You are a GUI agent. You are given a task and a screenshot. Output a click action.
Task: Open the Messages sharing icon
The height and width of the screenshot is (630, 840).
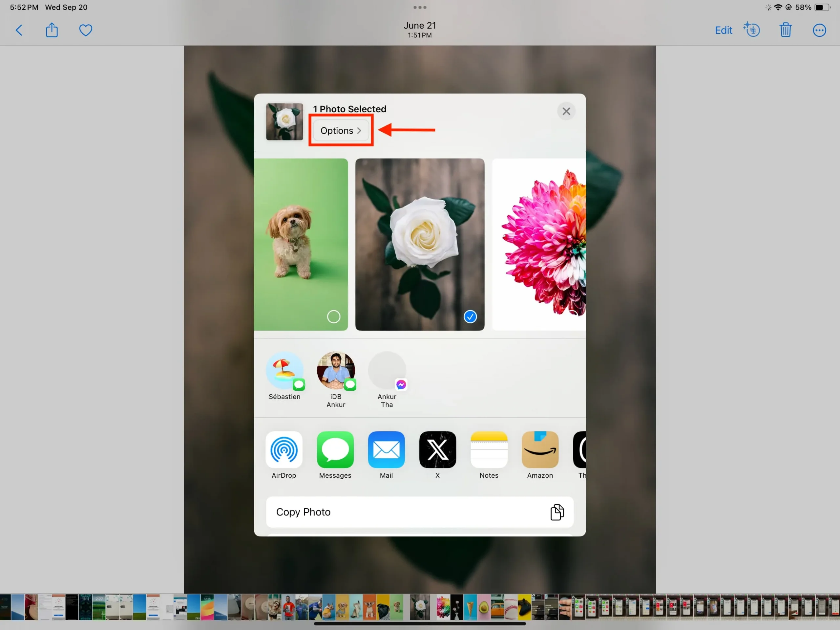coord(335,449)
